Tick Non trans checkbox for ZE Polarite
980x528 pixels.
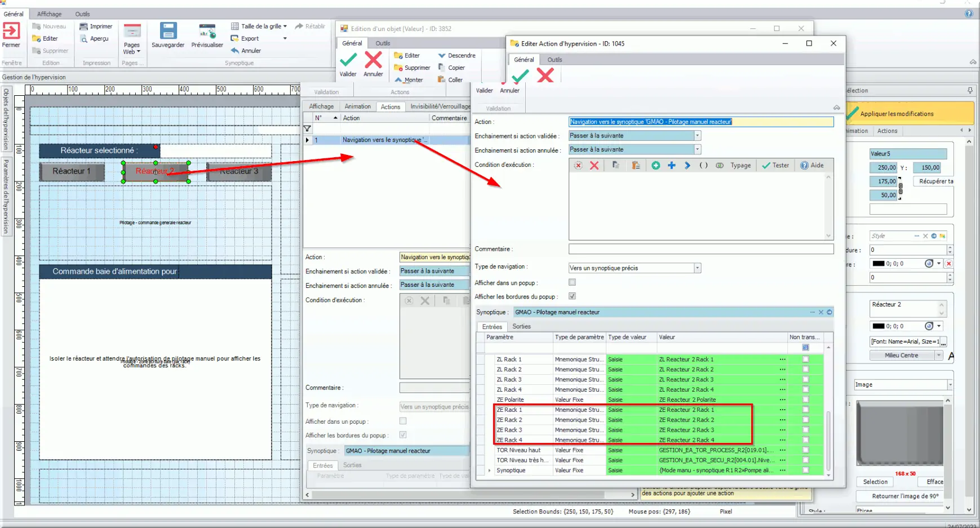coord(805,400)
